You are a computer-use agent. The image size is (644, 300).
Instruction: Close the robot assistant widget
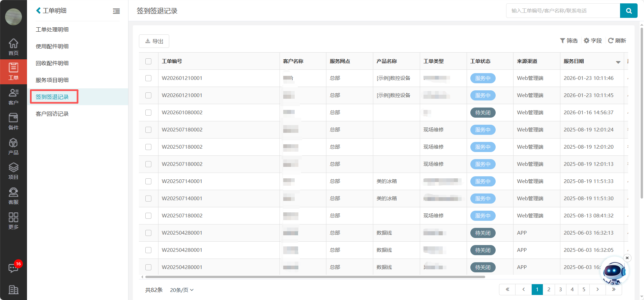[x=627, y=258]
